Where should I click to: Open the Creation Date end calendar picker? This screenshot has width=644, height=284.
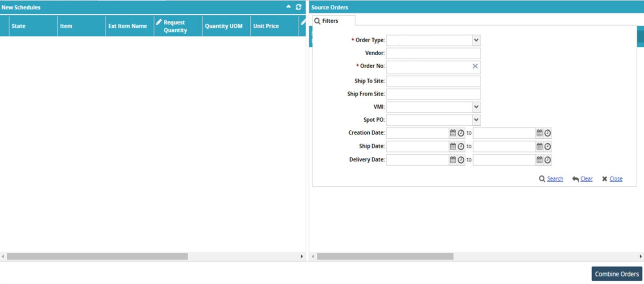click(x=539, y=133)
